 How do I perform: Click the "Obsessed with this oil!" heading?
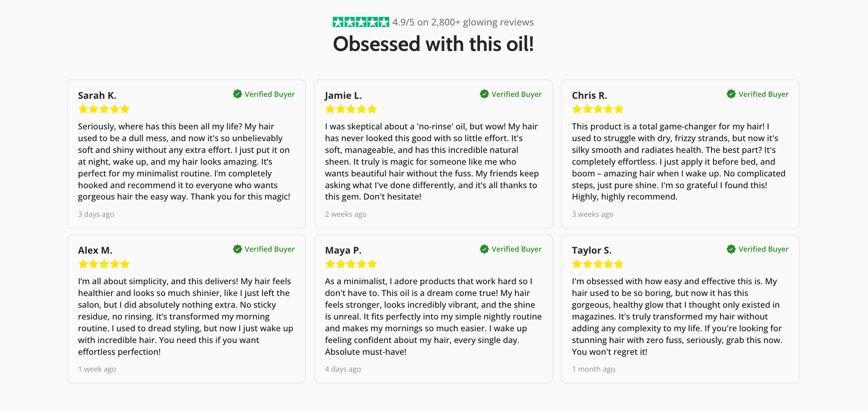pos(433,44)
